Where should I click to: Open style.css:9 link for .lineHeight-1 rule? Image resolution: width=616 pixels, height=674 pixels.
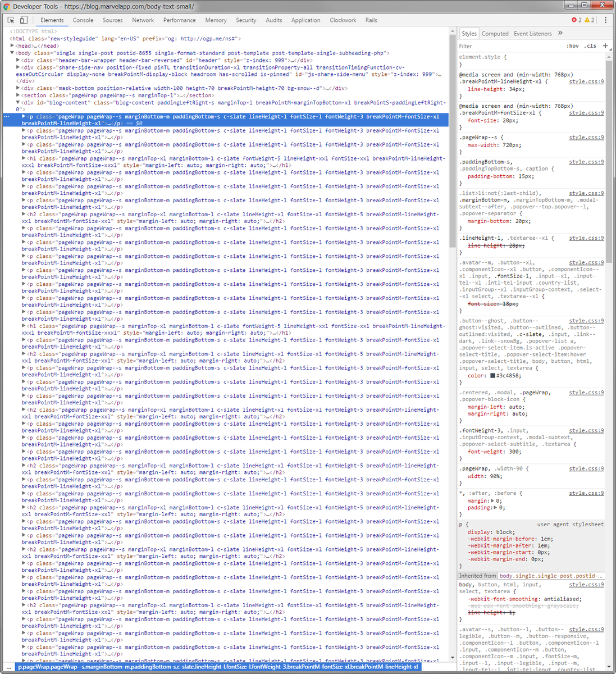tap(586, 238)
